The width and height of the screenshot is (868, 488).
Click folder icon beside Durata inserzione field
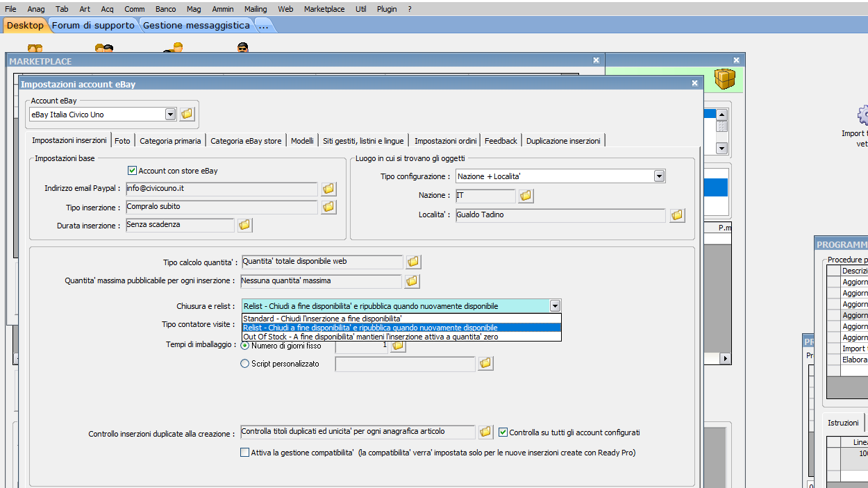tap(244, 225)
